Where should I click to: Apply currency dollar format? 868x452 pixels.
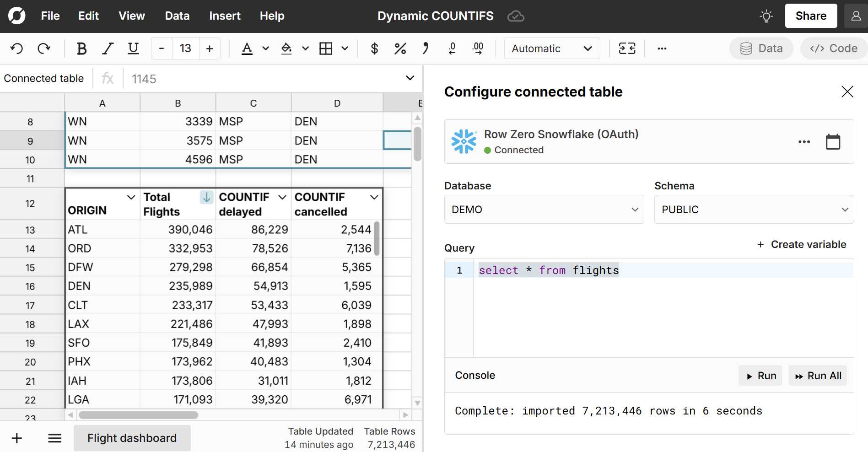click(374, 48)
